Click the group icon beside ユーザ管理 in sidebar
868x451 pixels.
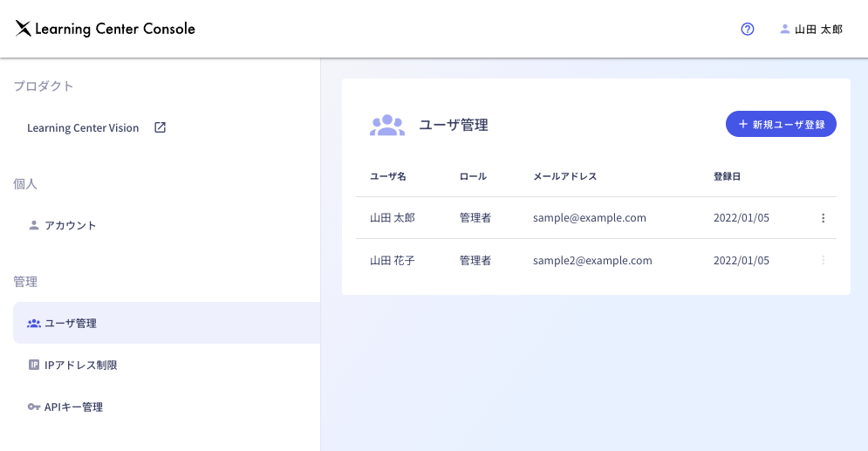click(x=34, y=323)
